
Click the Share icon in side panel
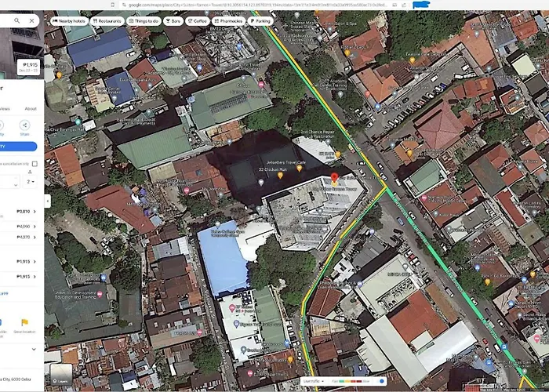click(x=24, y=125)
